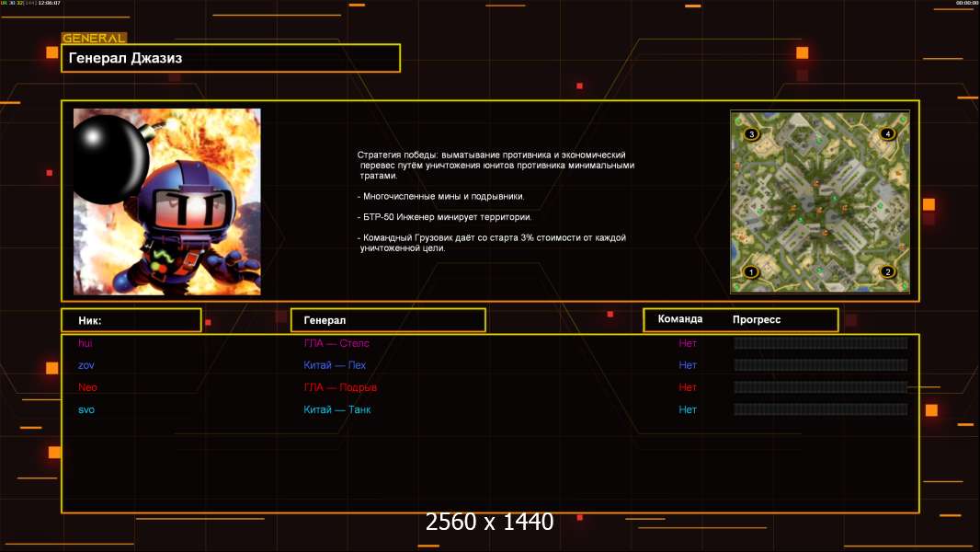
Task: Click the 'Ник:' column header
Action: point(131,320)
